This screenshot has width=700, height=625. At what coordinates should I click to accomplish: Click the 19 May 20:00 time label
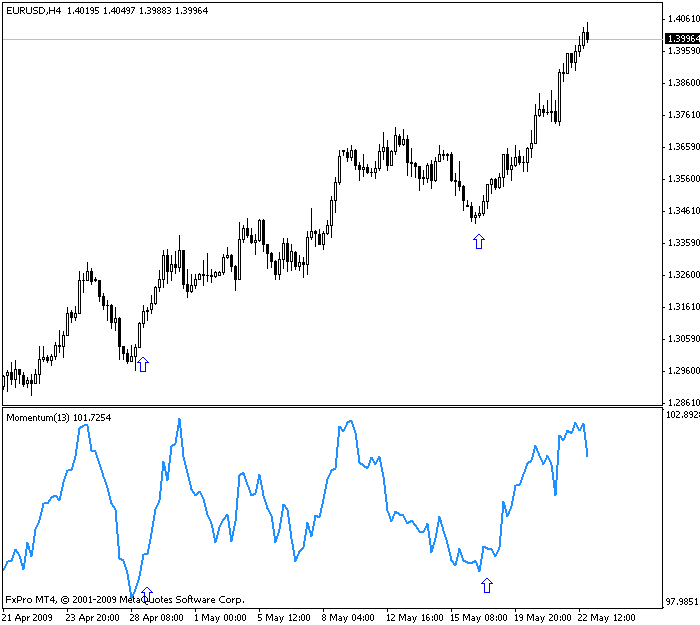542,618
